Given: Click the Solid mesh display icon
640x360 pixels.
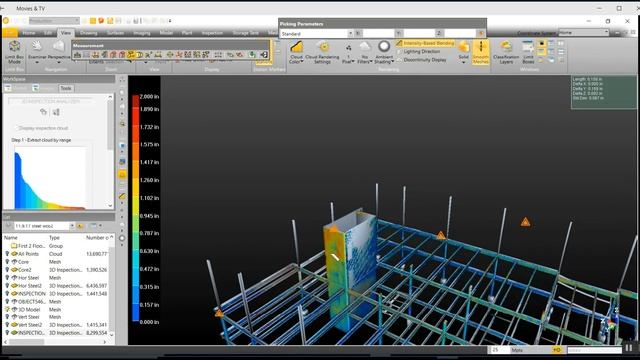Looking at the screenshot, I should pyautogui.click(x=464, y=47).
